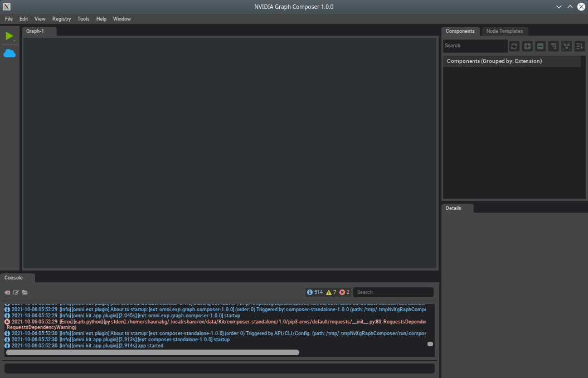Click the console horizontal scrollbar
Viewport: 588px width, 378px height.
coord(152,352)
